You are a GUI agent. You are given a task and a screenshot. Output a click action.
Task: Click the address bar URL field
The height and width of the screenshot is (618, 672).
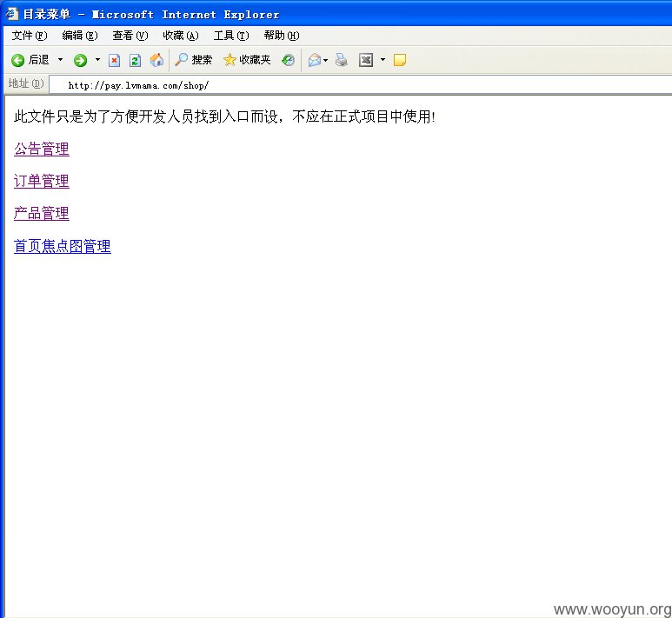[x=361, y=85]
